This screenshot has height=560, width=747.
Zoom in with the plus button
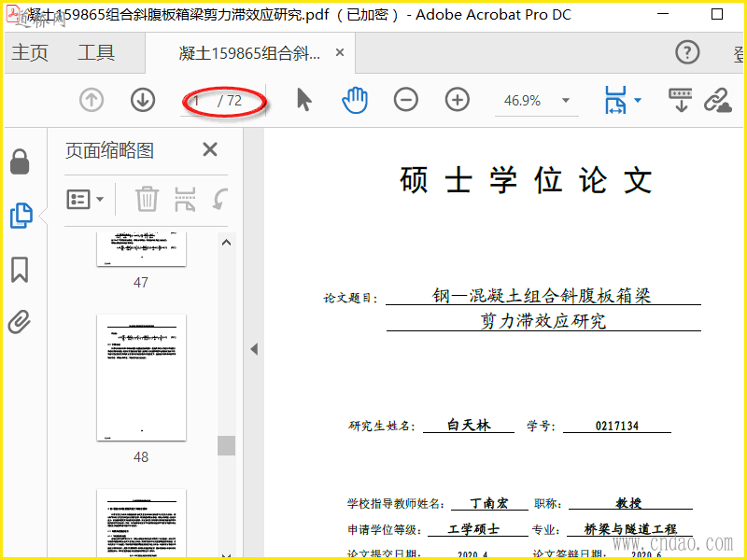458,100
